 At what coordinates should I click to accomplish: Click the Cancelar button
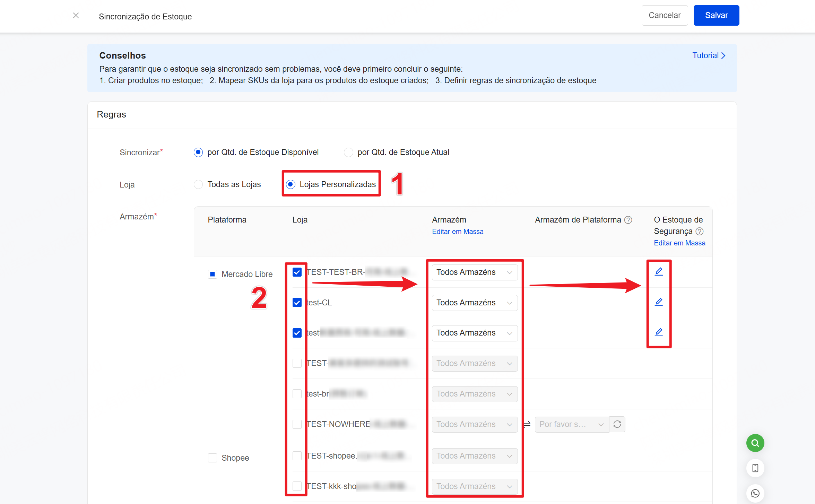[x=664, y=16]
